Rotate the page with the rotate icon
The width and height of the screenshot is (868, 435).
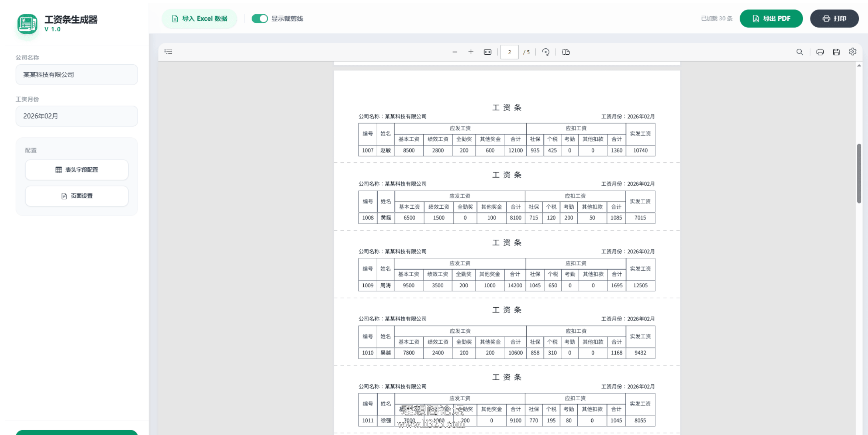coord(545,52)
